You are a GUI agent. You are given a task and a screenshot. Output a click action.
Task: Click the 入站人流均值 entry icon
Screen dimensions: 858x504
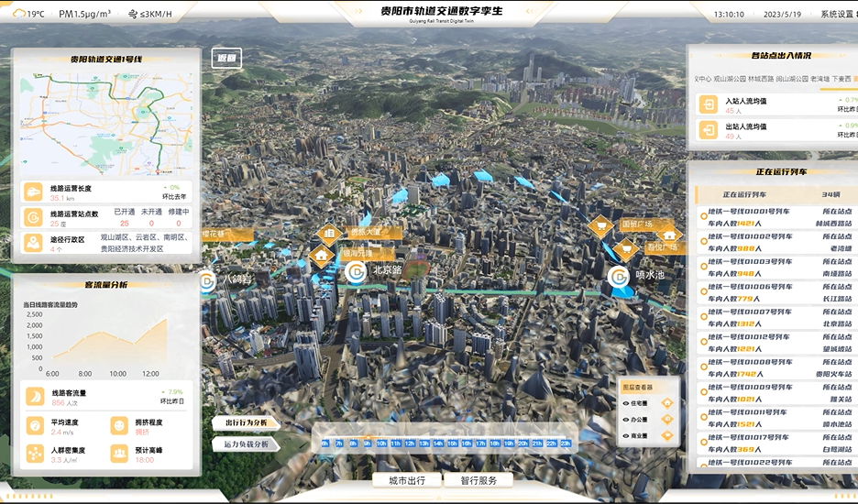709,105
